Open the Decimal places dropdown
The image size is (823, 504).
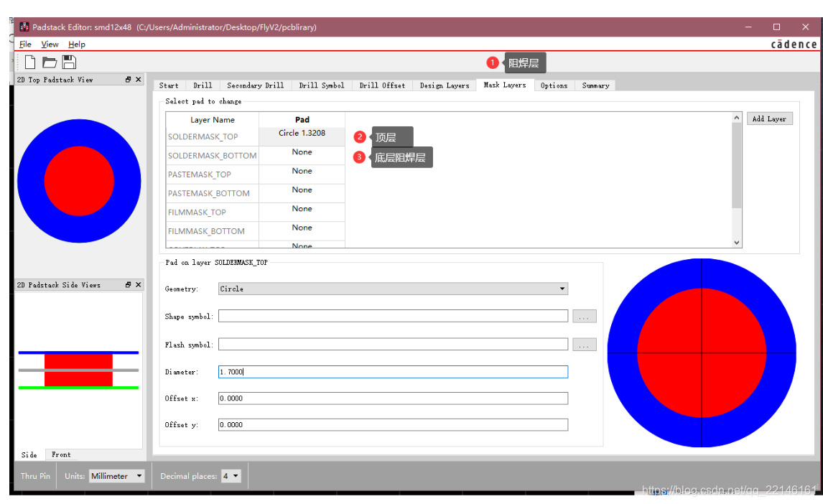click(231, 475)
